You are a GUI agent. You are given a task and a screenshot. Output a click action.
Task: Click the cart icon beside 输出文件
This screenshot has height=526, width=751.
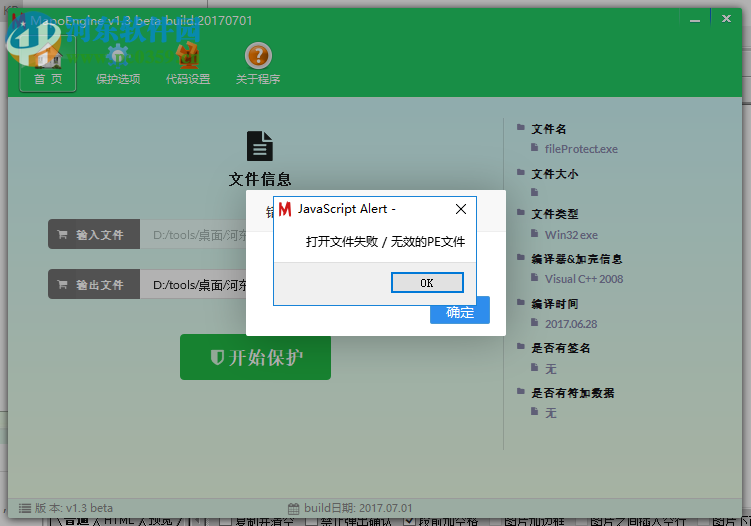(x=62, y=285)
